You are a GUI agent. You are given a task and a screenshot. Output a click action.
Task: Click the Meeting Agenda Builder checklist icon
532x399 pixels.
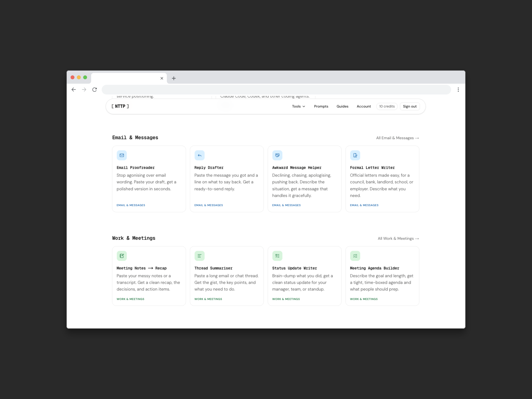(x=355, y=256)
